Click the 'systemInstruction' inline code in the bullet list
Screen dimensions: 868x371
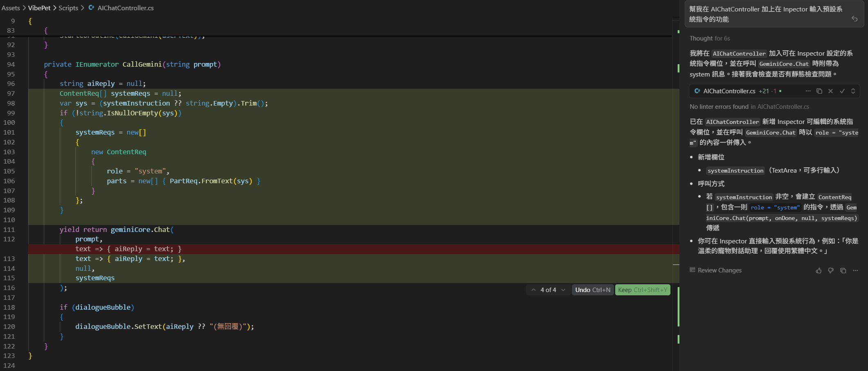coord(735,171)
